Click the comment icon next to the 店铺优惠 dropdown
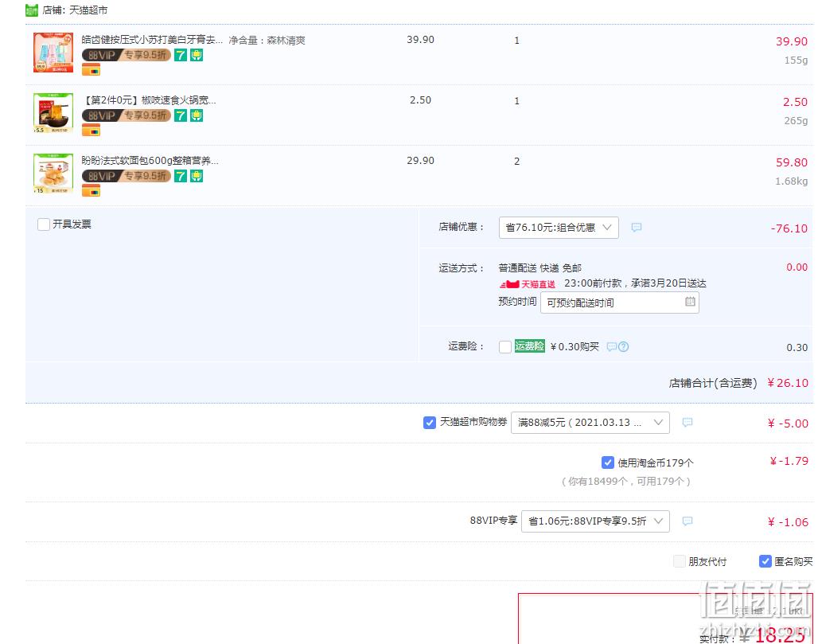Viewport: 818px width, 644px height. [636, 228]
